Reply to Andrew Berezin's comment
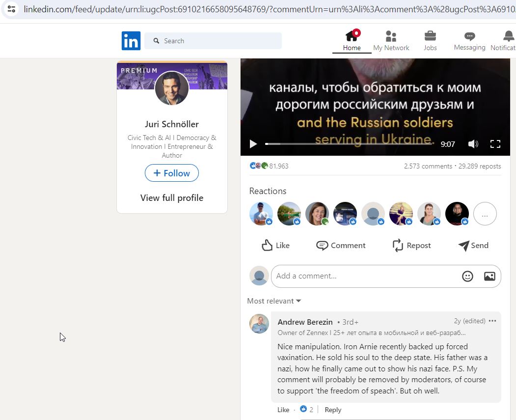Image resolution: width=516 pixels, height=420 pixels. [333, 410]
